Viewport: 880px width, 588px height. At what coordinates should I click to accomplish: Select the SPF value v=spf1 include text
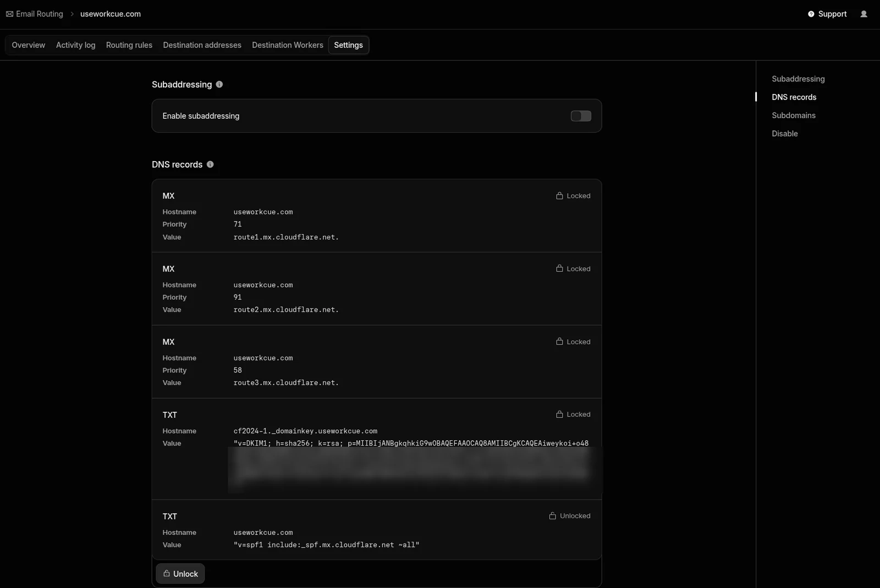click(326, 545)
